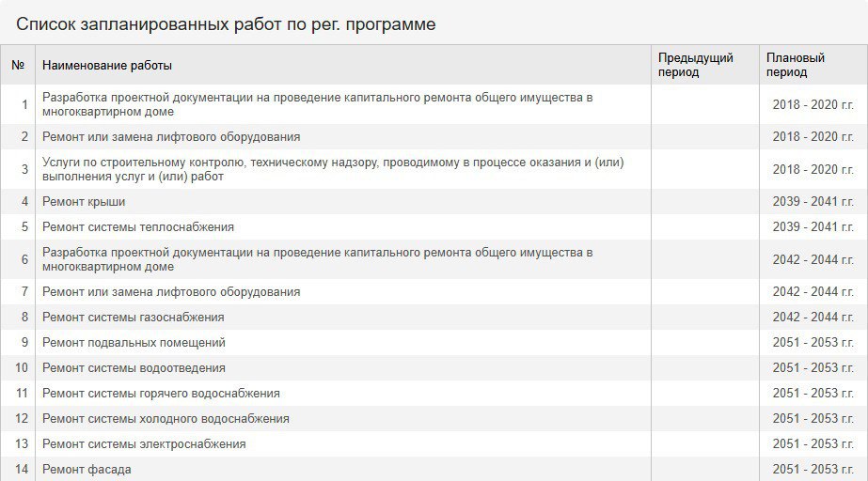The image size is (868, 481).
Task: Click row 1 'Разработка проектной документации' text
Action: [317, 104]
